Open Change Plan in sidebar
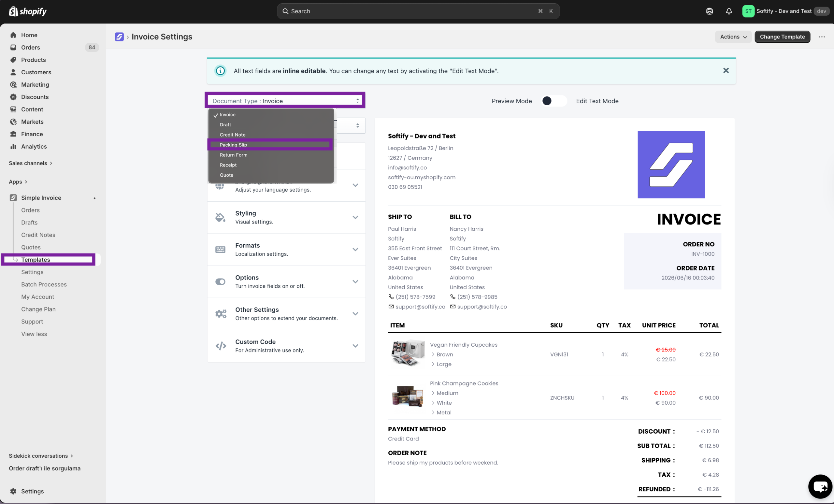 [x=38, y=309]
